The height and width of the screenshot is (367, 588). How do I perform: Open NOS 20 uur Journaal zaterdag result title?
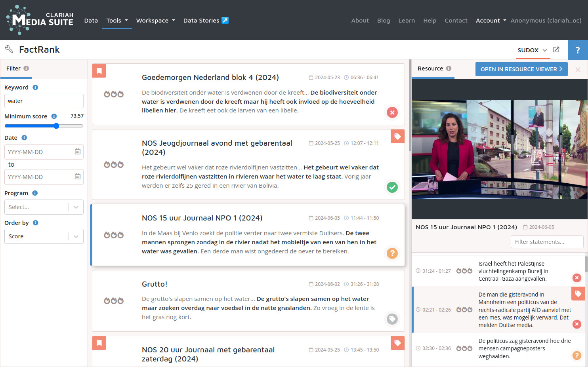[x=208, y=354]
